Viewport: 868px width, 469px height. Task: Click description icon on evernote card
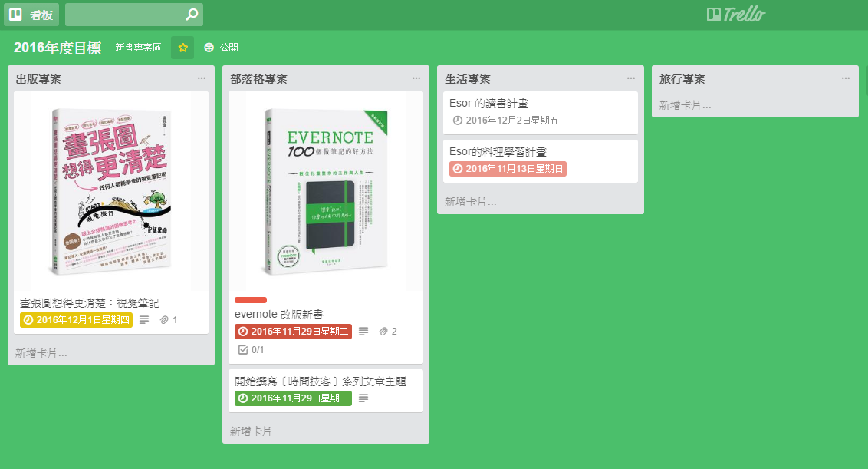[x=363, y=332]
